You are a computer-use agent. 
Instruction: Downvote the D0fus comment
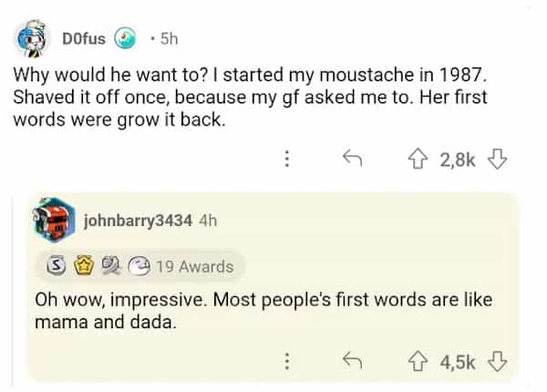[498, 159]
